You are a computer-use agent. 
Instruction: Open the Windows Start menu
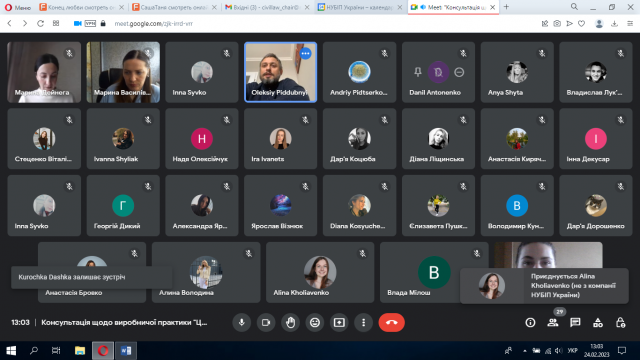click(x=11, y=351)
